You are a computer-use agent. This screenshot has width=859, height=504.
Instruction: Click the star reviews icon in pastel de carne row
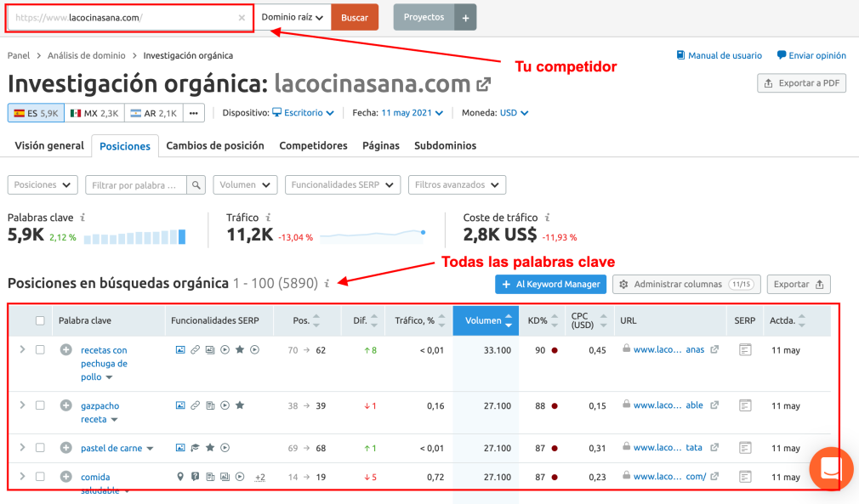(210, 448)
